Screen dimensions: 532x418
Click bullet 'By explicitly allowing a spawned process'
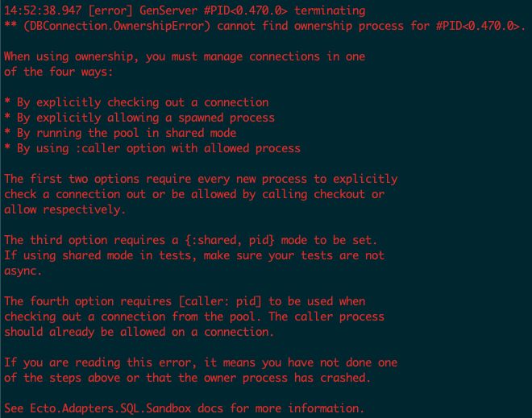[139, 118]
